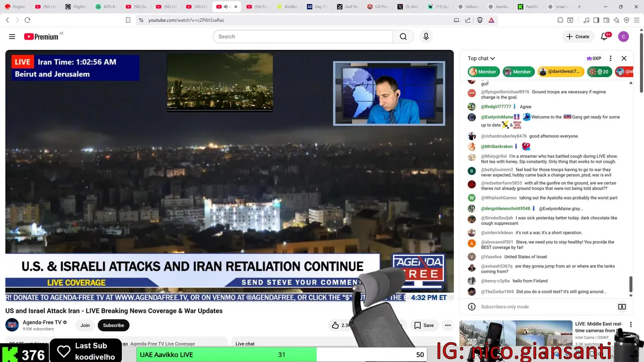Open the Brave Shields lion icon

pyautogui.click(x=479, y=20)
